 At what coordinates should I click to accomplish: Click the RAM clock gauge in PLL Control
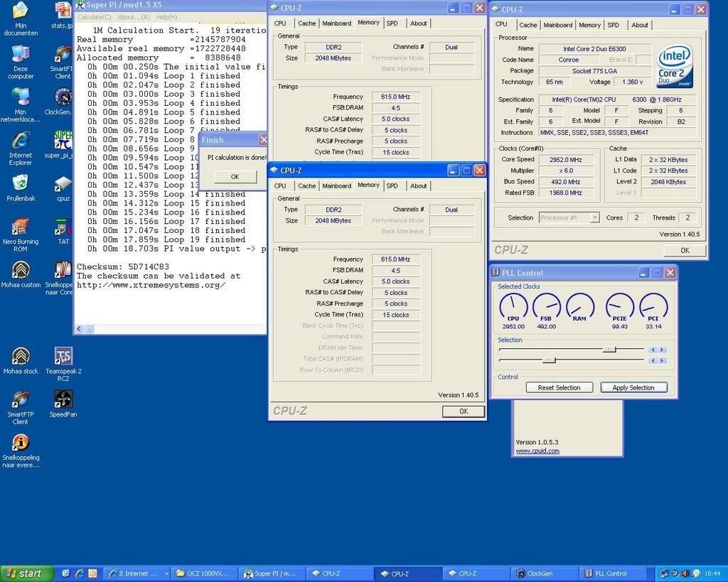(579, 307)
